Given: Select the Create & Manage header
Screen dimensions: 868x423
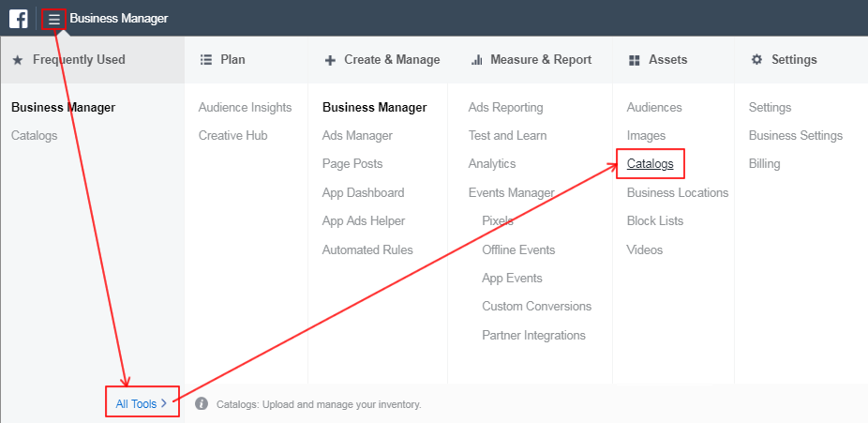Looking at the screenshot, I should pos(392,59).
